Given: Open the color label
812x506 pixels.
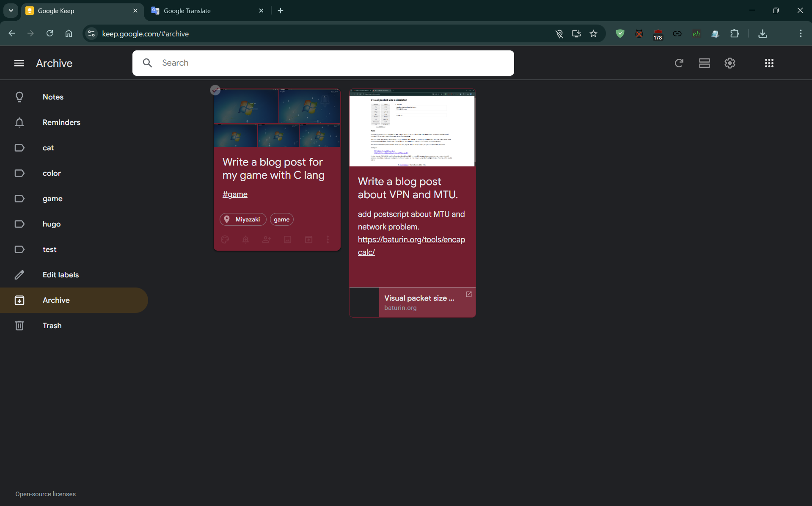Looking at the screenshot, I should 52,173.
